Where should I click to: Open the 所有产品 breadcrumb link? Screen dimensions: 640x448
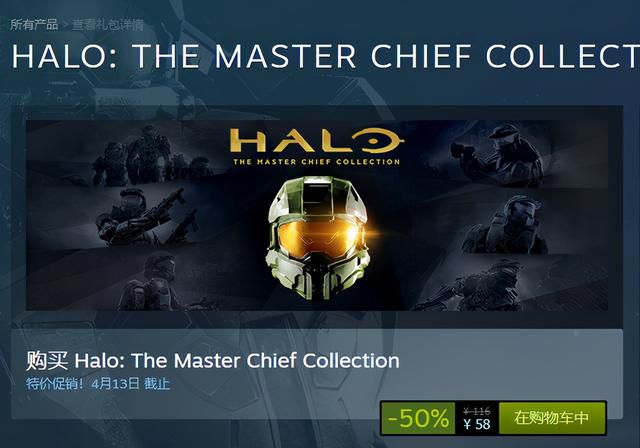34,24
